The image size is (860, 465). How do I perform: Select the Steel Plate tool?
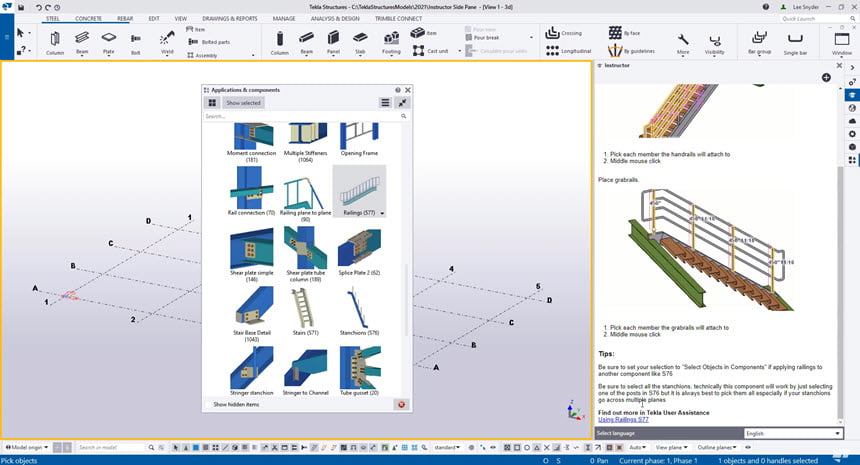(x=109, y=42)
